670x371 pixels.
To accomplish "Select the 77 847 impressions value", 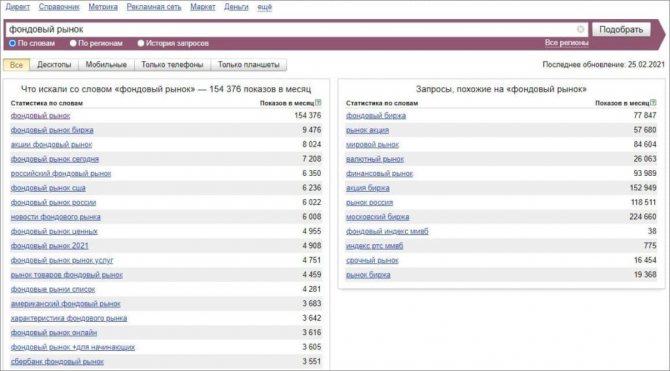I will tap(645, 115).
